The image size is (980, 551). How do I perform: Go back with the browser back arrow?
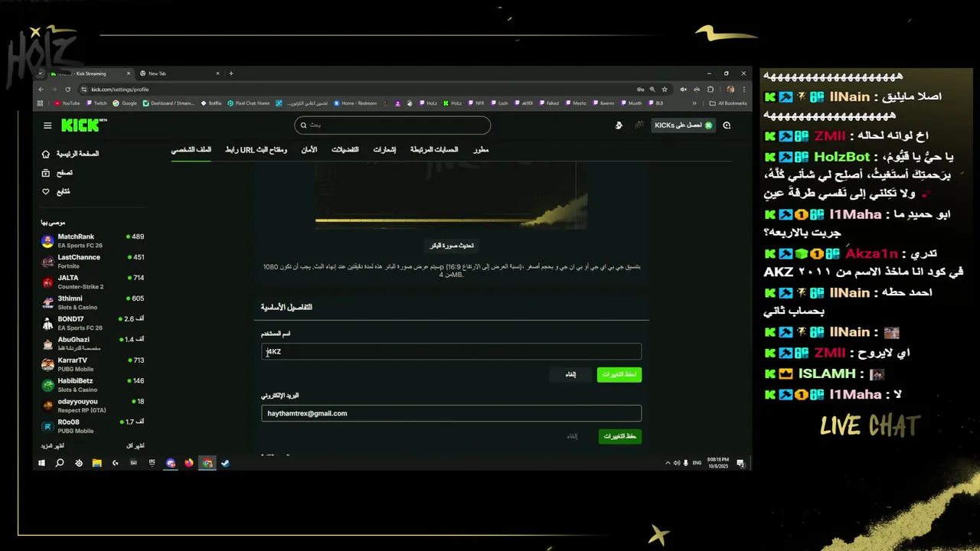point(41,90)
